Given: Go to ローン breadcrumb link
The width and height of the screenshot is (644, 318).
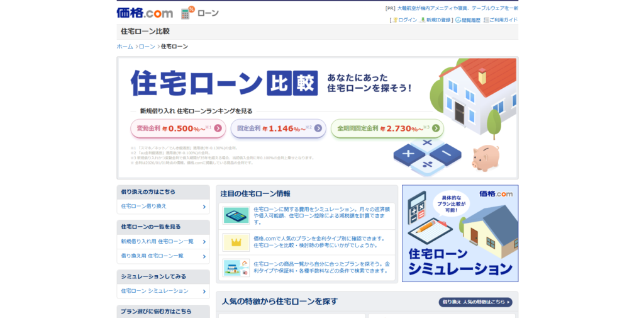Looking at the screenshot, I should [x=147, y=47].
